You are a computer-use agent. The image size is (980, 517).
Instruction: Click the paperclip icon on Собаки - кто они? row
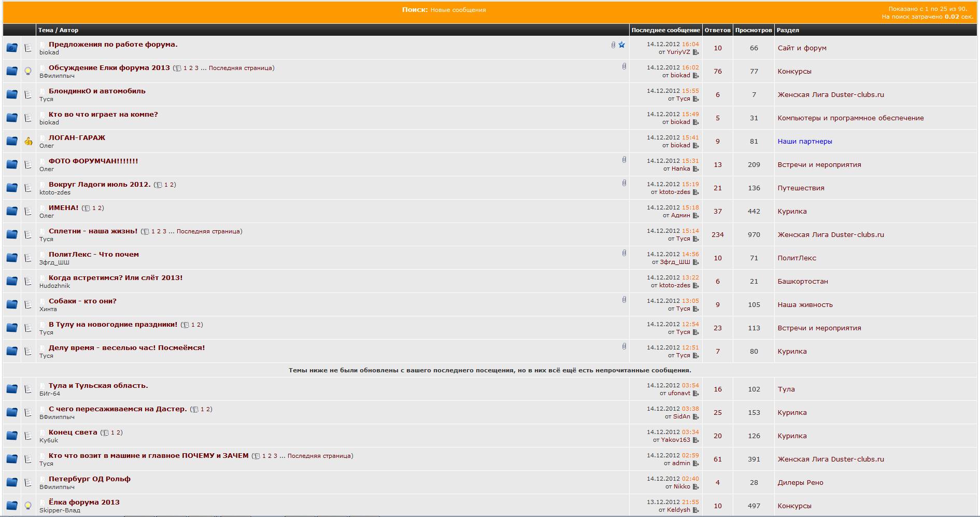624,300
